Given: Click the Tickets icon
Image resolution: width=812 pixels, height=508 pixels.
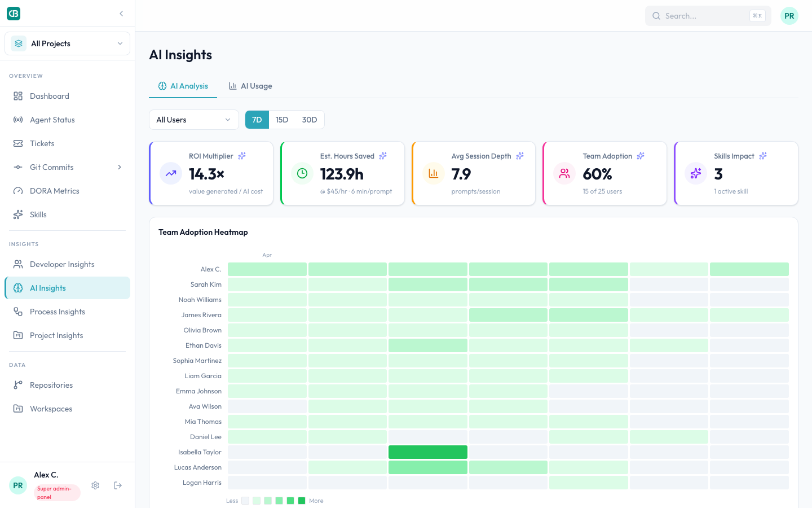Looking at the screenshot, I should 18,143.
